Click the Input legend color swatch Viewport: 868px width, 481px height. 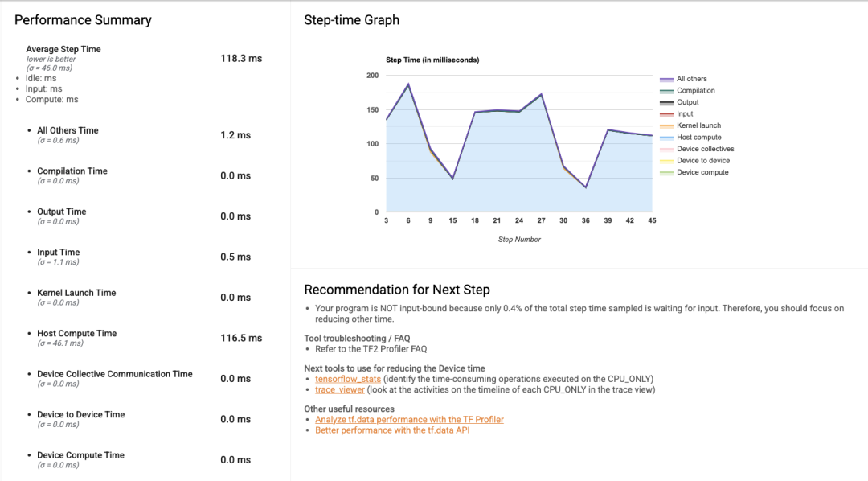666,114
